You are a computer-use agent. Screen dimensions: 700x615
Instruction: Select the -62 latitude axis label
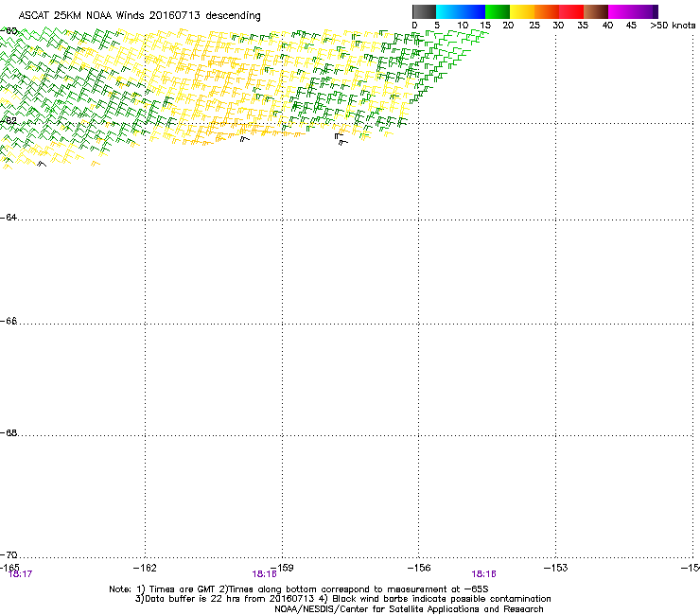(9, 121)
